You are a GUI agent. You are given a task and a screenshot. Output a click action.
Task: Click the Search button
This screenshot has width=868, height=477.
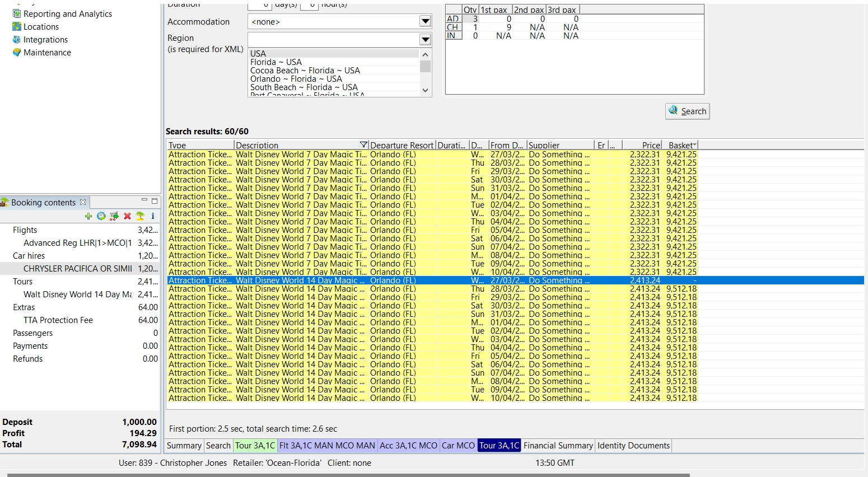[688, 111]
